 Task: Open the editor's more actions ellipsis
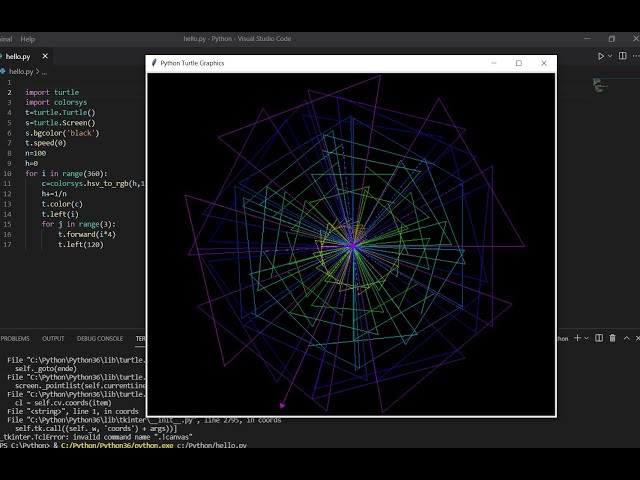pos(636,56)
